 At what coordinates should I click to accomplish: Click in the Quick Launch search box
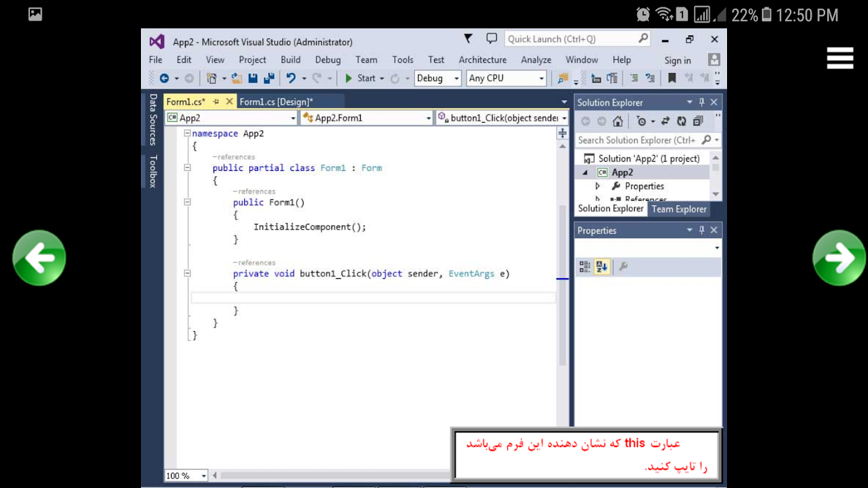pyautogui.click(x=571, y=39)
